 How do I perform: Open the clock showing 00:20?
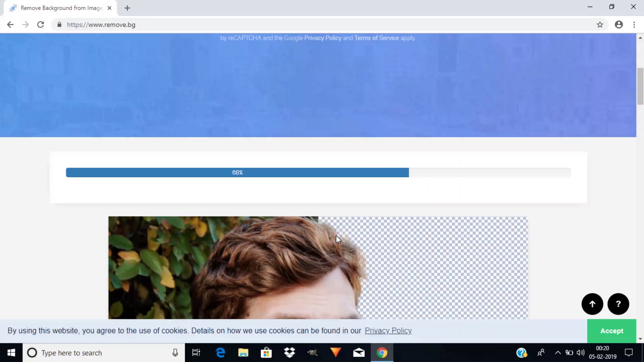tap(602, 353)
